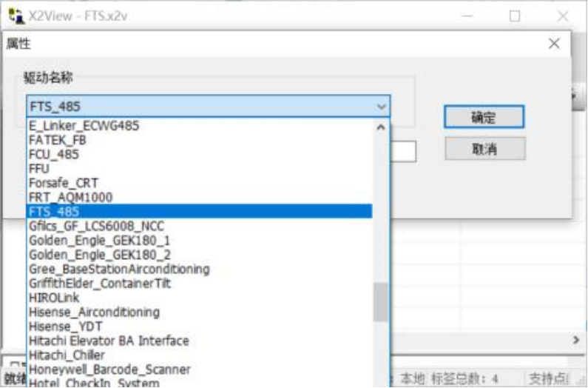Click the dropdown list scroll-up arrow
This screenshot has width=588, height=388.
(x=381, y=127)
